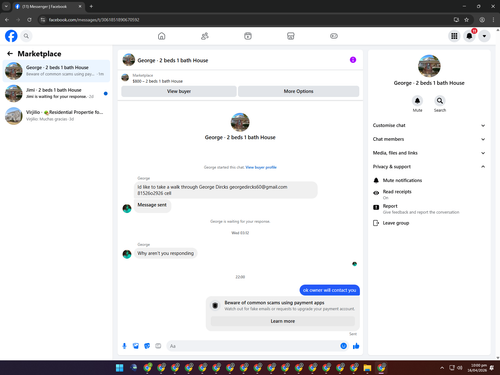Open browser tab search dropdown arrow

pyautogui.click(x=6, y=6)
